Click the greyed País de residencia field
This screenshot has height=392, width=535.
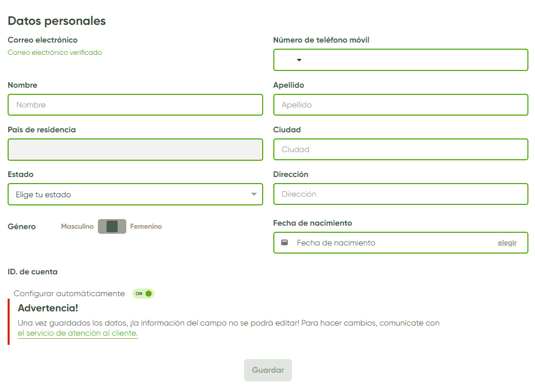point(135,150)
